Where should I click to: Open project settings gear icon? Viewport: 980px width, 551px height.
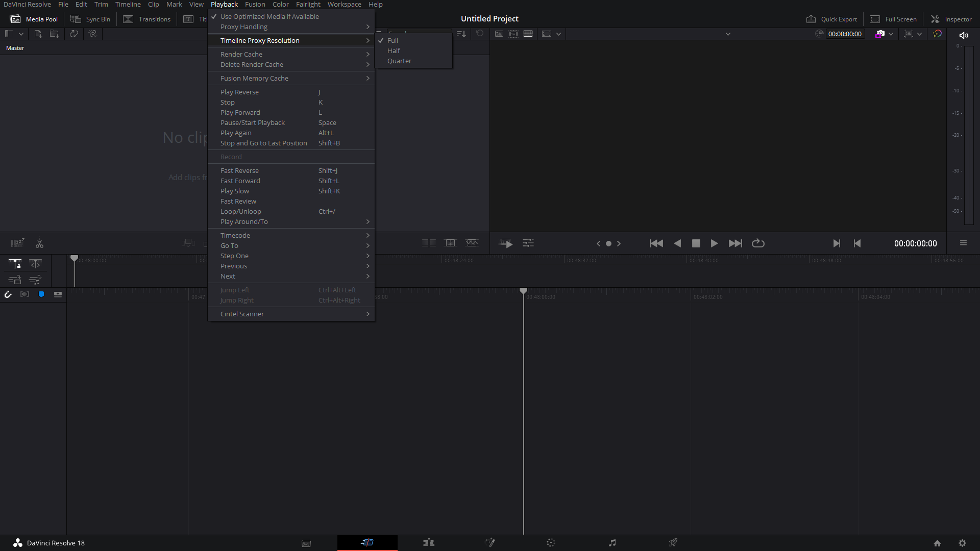coord(962,543)
